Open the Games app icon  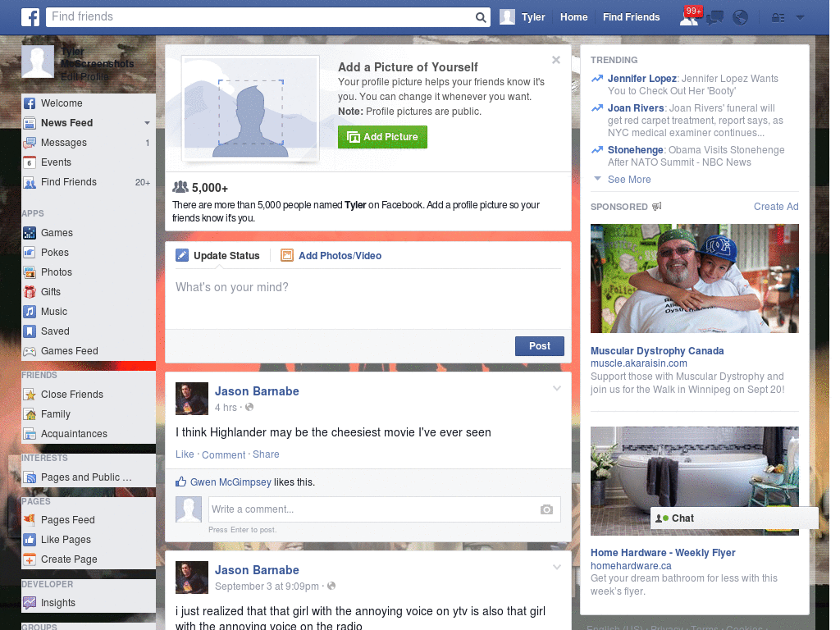[30, 233]
